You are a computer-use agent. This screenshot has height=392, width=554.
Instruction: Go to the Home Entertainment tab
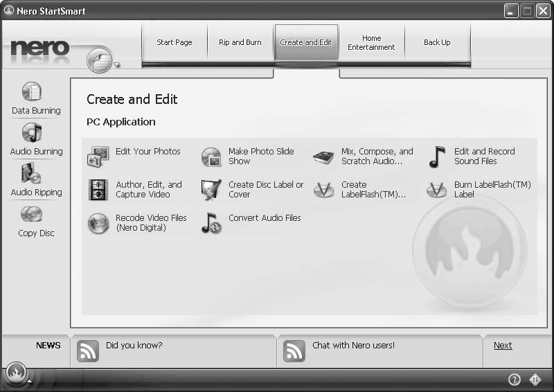(371, 43)
